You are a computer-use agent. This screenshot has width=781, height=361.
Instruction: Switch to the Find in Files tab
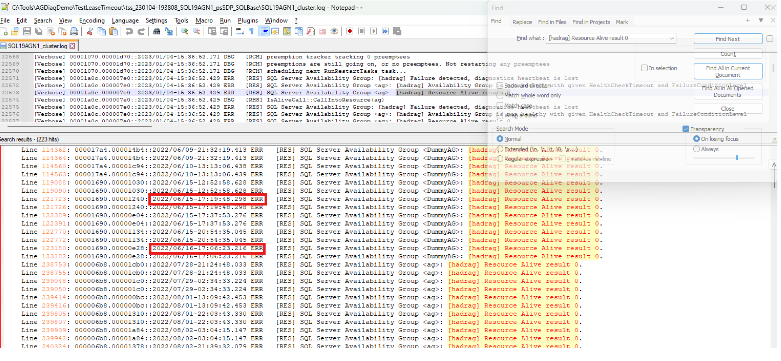click(x=552, y=22)
